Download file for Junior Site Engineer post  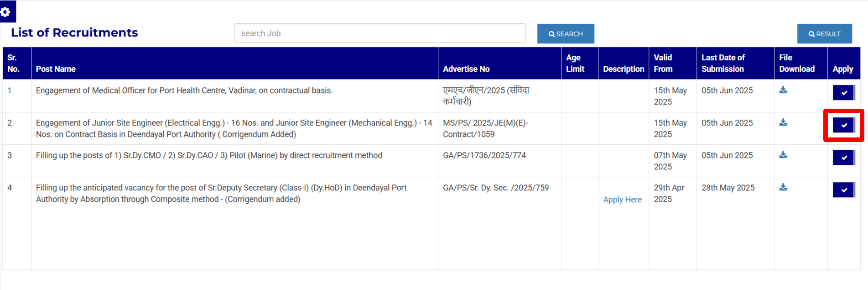[x=783, y=122]
